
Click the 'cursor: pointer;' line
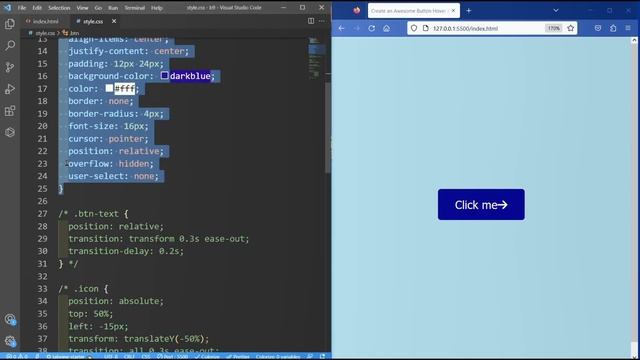point(108,139)
